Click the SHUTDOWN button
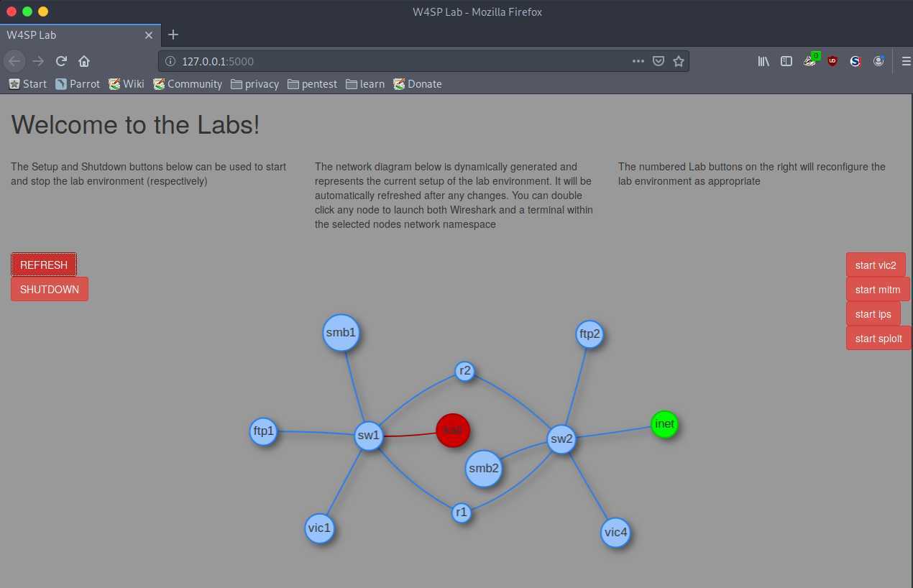This screenshot has height=588, width=913. coord(50,289)
